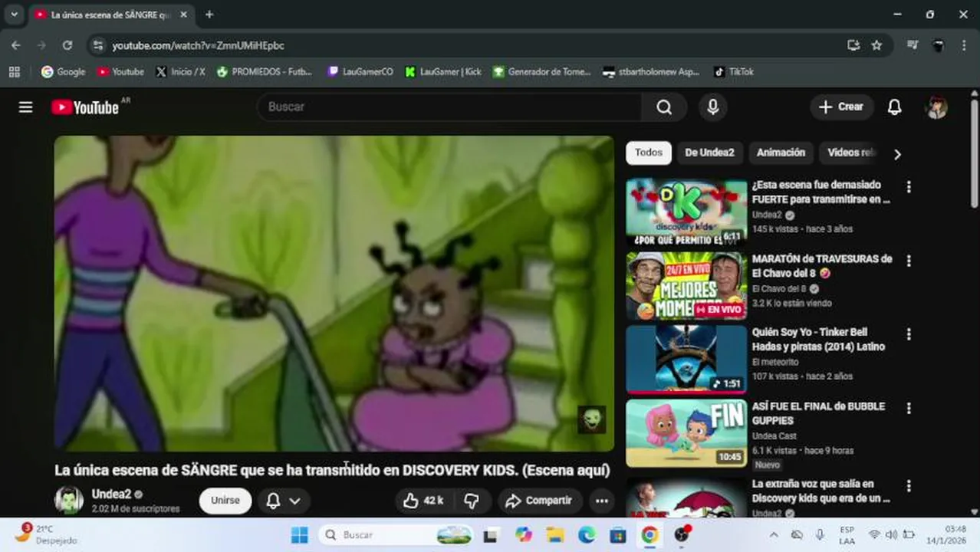Select the 'Todos' filter chip

(649, 153)
